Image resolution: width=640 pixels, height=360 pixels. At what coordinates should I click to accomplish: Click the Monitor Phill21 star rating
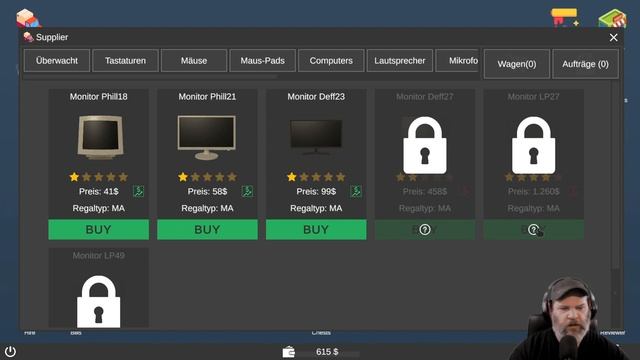tap(207, 177)
